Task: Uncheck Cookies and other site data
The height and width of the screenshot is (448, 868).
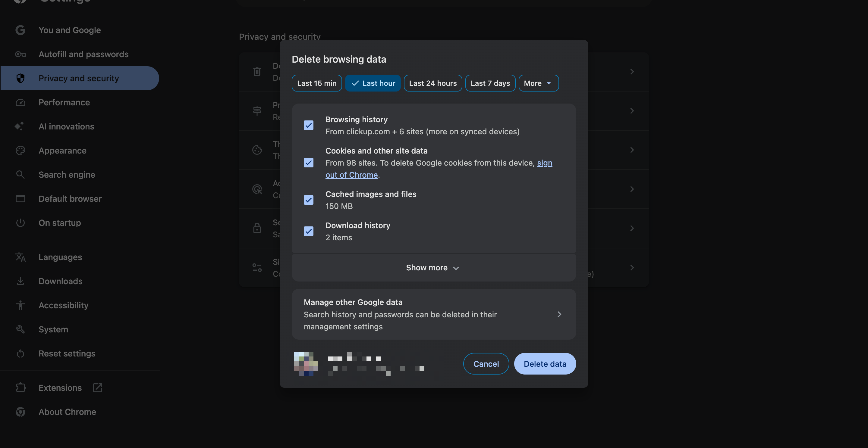Action: coord(308,163)
